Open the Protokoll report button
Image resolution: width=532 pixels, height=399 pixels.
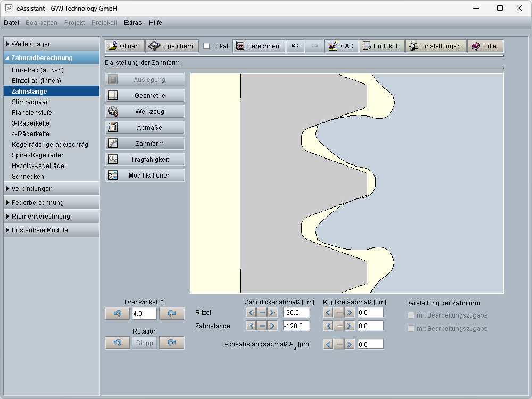(381, 46)
